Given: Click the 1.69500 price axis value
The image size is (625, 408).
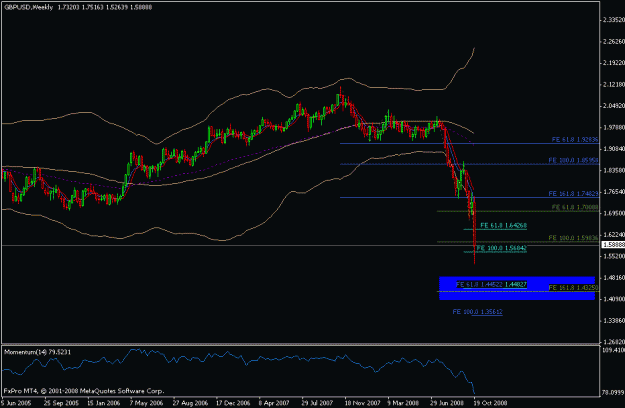Looking at the screenshot, I should [x=614, y=213].
